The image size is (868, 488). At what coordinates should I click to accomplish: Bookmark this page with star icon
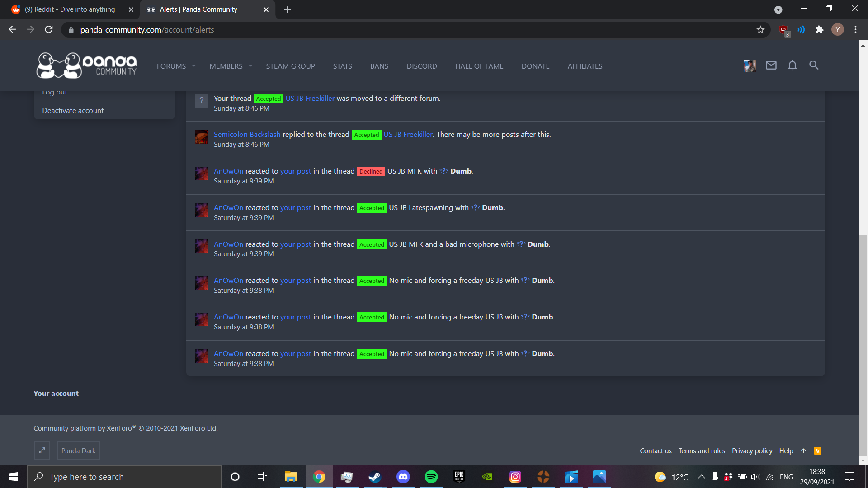[760, 30]
